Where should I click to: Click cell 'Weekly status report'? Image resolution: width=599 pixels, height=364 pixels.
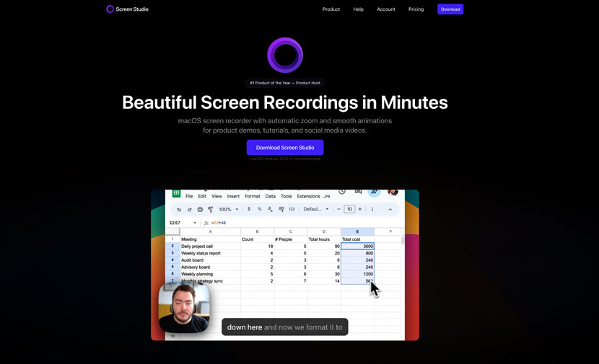click(x=210, y=253)
